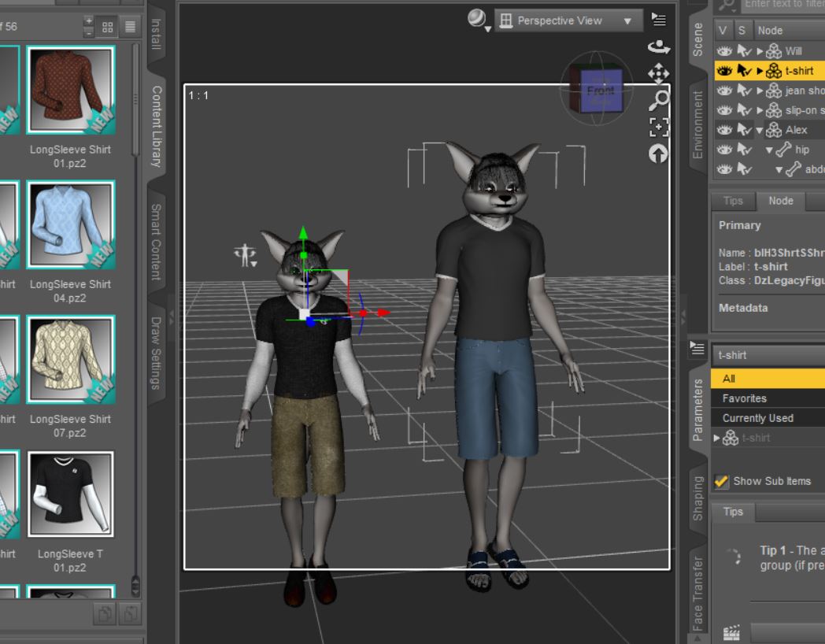Viewport: 825px width, 644px height.
Task: Click the reset camera up-arrow icon
Action: coord(658,154)
